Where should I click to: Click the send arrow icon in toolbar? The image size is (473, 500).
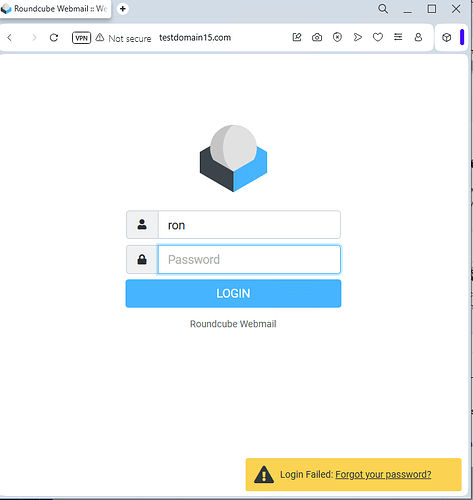(x=358, y=37)
